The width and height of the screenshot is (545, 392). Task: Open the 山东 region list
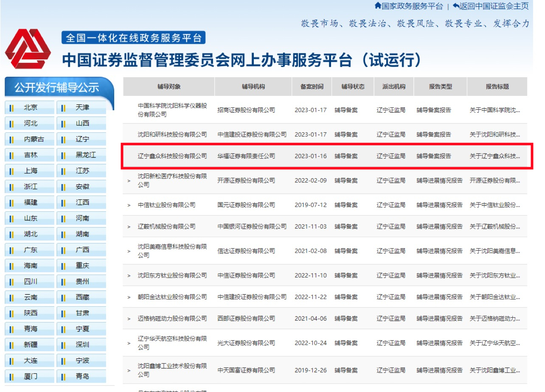30,218
